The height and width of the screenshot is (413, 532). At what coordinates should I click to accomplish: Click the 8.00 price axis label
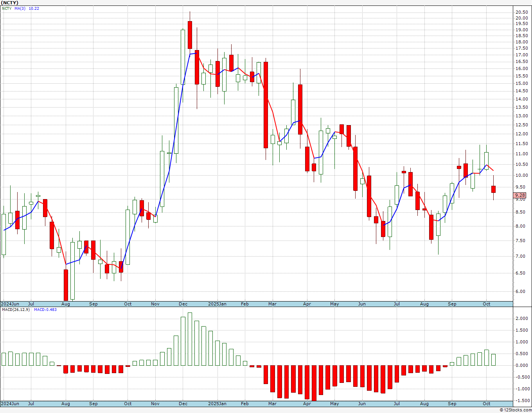click(x=520, y=226)
